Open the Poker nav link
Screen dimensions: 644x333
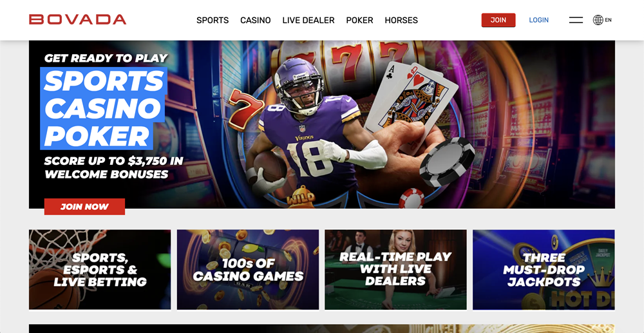[x=359, y=20]
